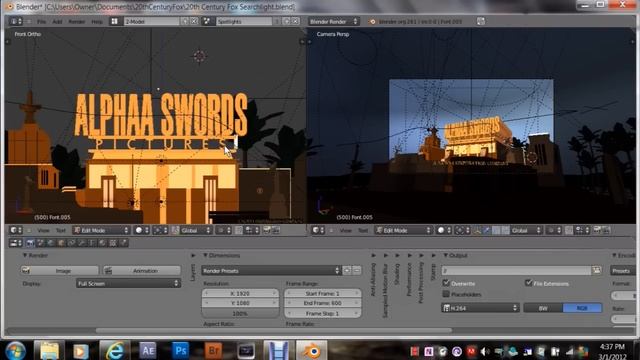The image size is (640, 360).
Task: Open the Render menu in info header
Action: (77, 21)
